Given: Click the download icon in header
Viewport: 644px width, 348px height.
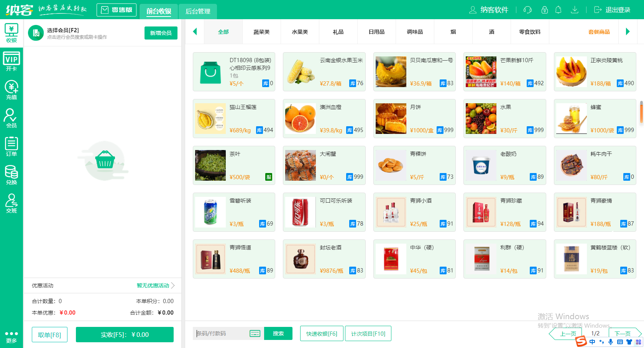Looking at the screenshot, I should point(574,10).
